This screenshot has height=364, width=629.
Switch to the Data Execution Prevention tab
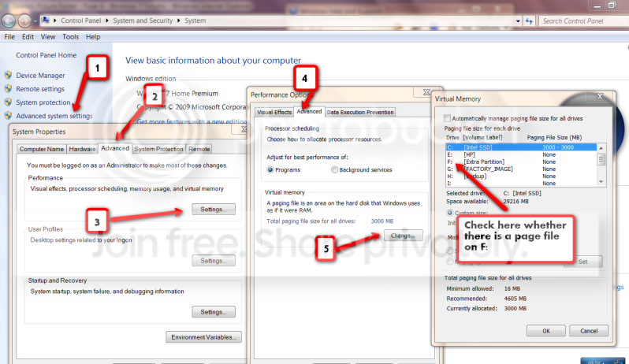(360, 112)
